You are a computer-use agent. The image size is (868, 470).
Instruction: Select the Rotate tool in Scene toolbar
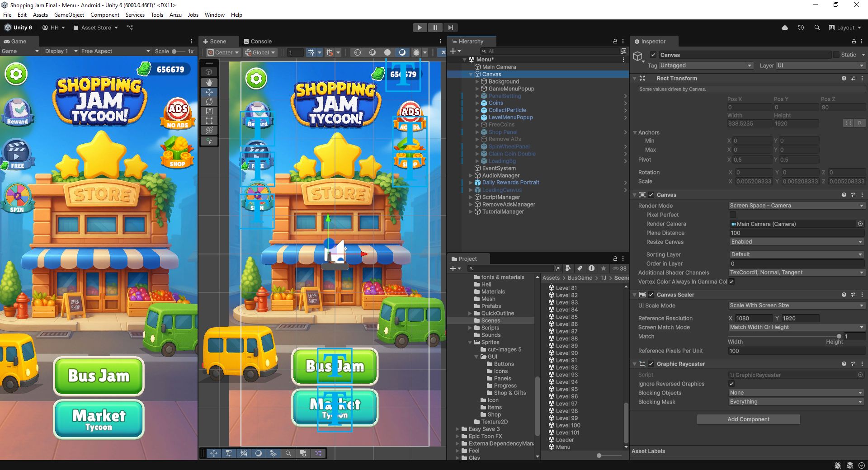pos(209,102)
